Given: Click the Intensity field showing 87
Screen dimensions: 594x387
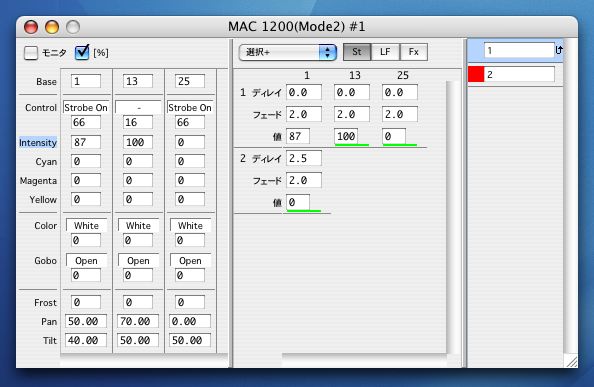Looking at the screenshot, I should pyautogui.click(x=86, y=142).
